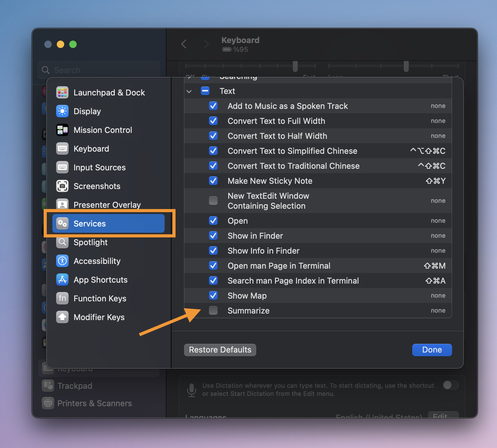Click the Services gears icon
The height and width of the screenshot is (448, 497).
coord(62,223)
